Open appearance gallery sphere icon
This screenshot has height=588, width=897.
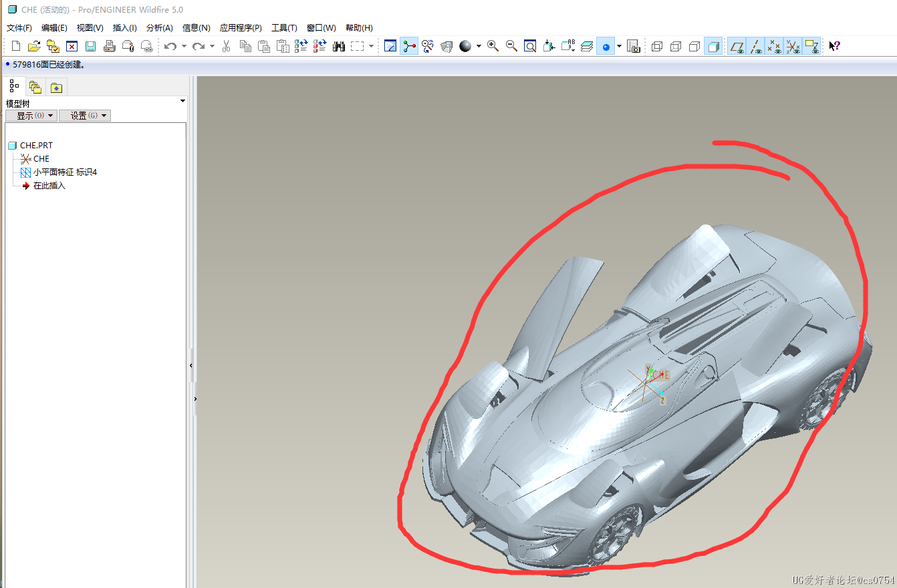pyautogui.click(x=465, y=46)
